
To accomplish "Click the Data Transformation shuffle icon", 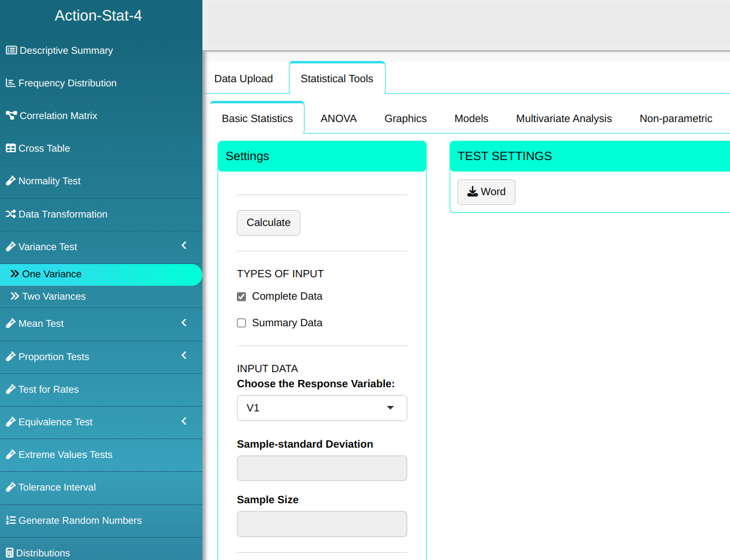I will pyautogui.click(x=11, y=214).
